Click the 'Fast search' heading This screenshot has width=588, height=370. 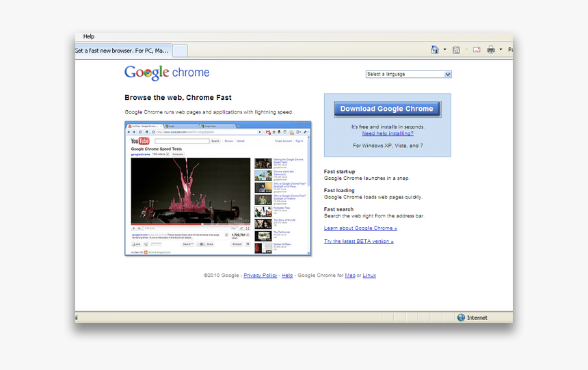pyautogui.click(x=338, y=209)
